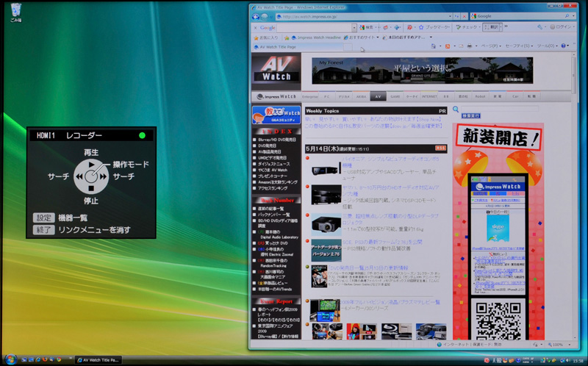The width and height of the screenshot is (588, 366).
Task: Click the orange RSS badge in the date header
Action: (440, 148)
